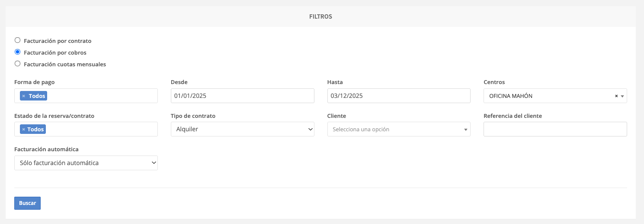Screen dimensions: 644x224
Task: Open Cliente Selecciona una opción dropdown
Action: (398, 129)
